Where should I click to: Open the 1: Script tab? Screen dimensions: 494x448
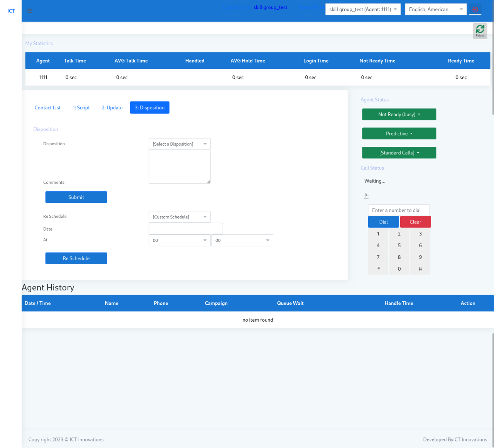coord(81,107)
